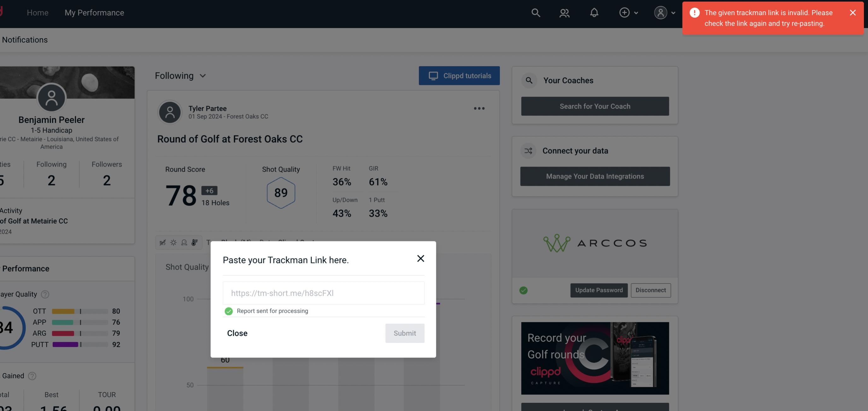
Task: Click the connect data sync icon
Action: (x=529, y=151)
